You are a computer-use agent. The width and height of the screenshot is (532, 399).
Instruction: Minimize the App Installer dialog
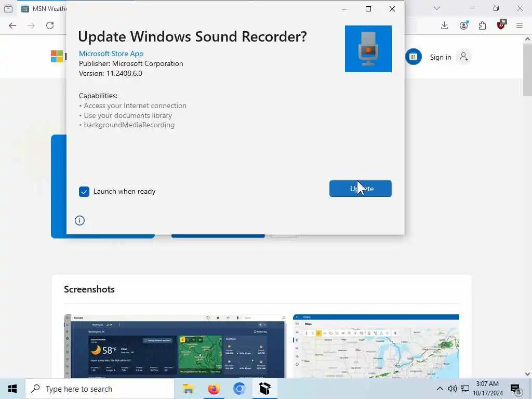click(344, 9)
